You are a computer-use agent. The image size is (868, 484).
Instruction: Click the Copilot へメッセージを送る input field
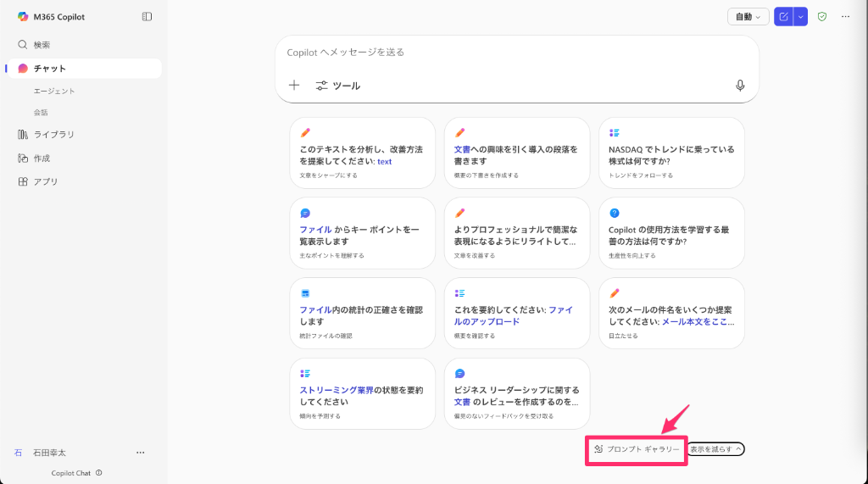(509, 53)
